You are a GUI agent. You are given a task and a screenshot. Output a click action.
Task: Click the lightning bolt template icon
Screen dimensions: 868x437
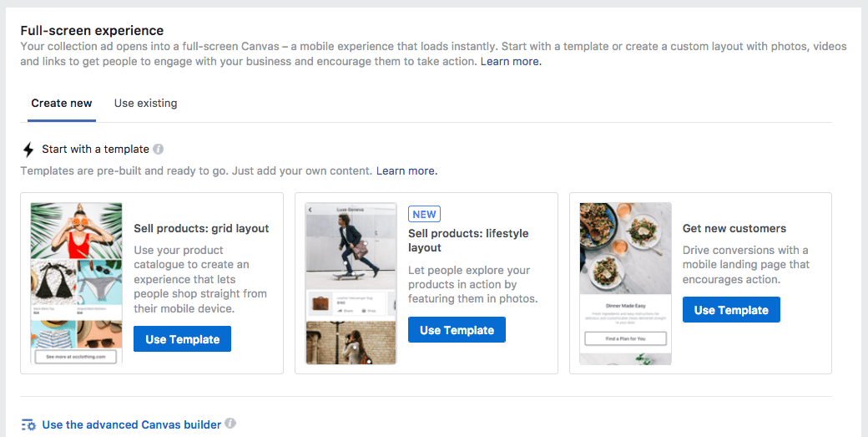28,150
